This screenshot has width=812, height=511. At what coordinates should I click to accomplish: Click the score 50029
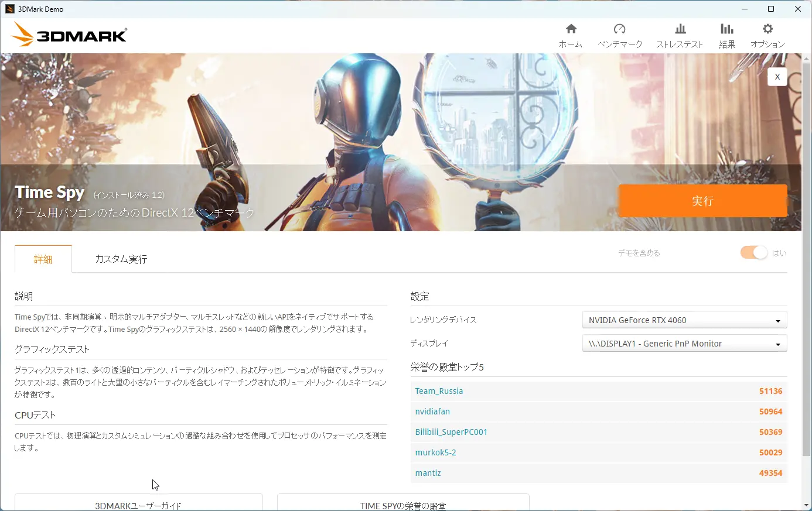click(770, 452)
